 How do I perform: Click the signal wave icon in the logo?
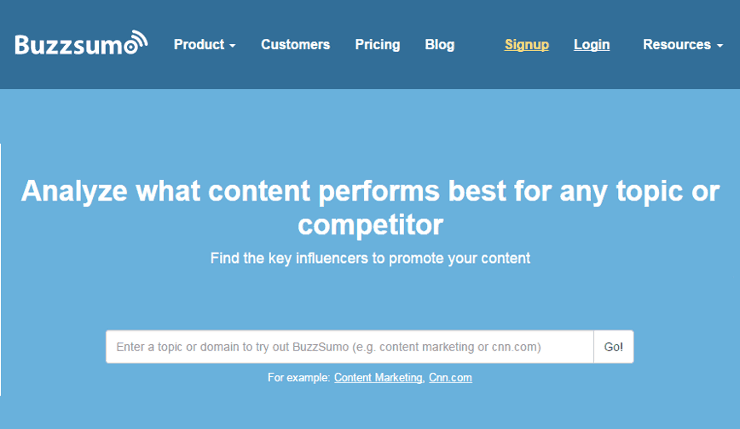tap(137, 40)
